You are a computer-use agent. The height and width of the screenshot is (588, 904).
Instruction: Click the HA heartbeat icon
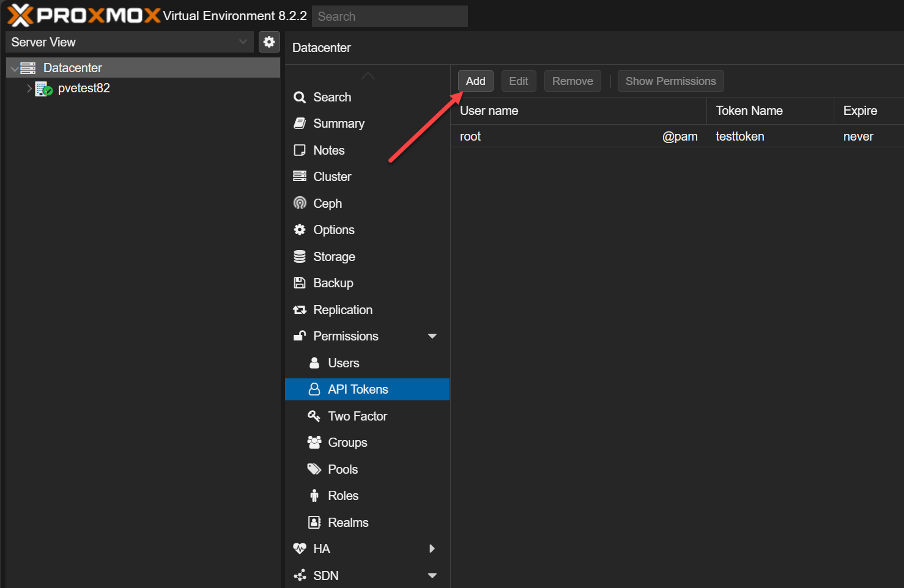[300, 549]
